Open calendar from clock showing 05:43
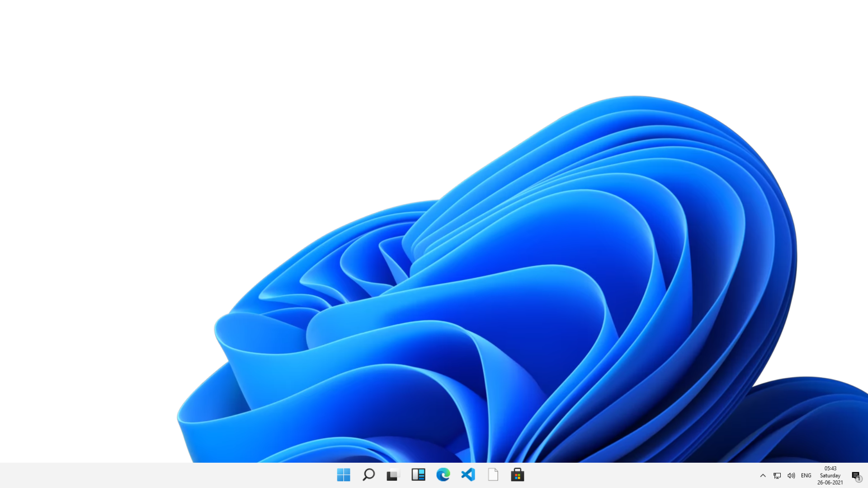The image size is (868, 488). (830, 475)
